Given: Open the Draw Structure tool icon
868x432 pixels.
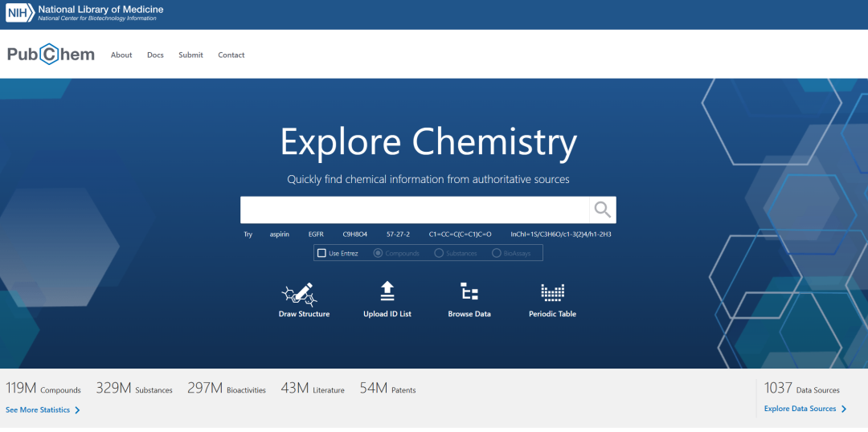Looking at the screenshot, I should (x=300, y=294).
